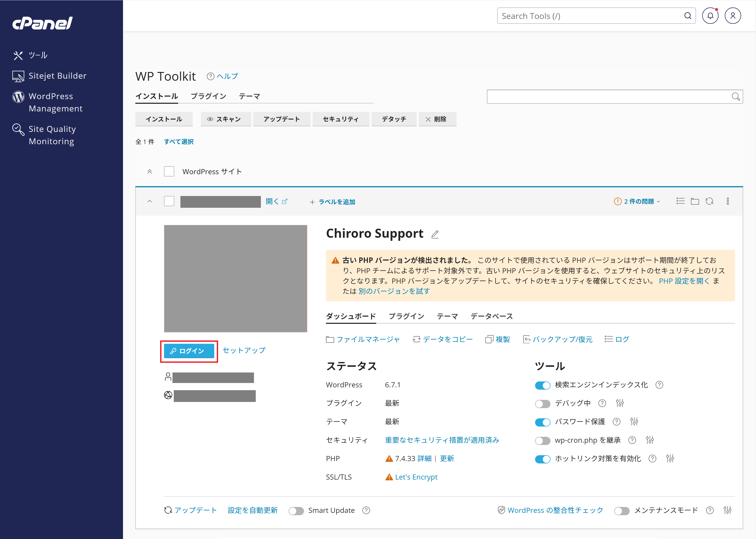Image resolution: width=756 pixels, height=539 pixels.
Task: Enable the wp-cron.php を継承 switch
Action: coord(543,440)
